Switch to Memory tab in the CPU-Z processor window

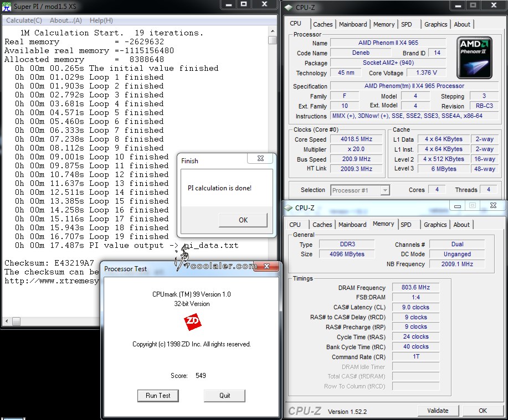384,24
